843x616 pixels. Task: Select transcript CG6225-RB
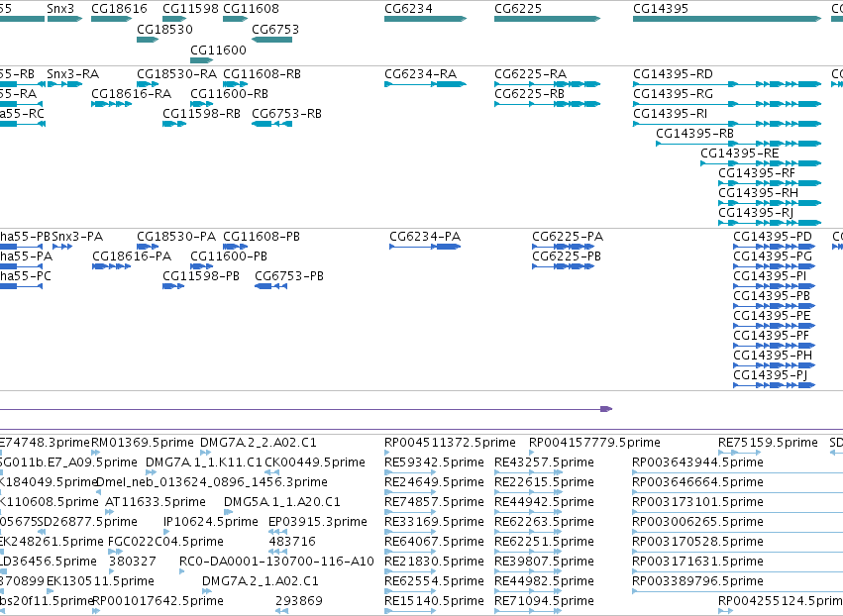547,104
